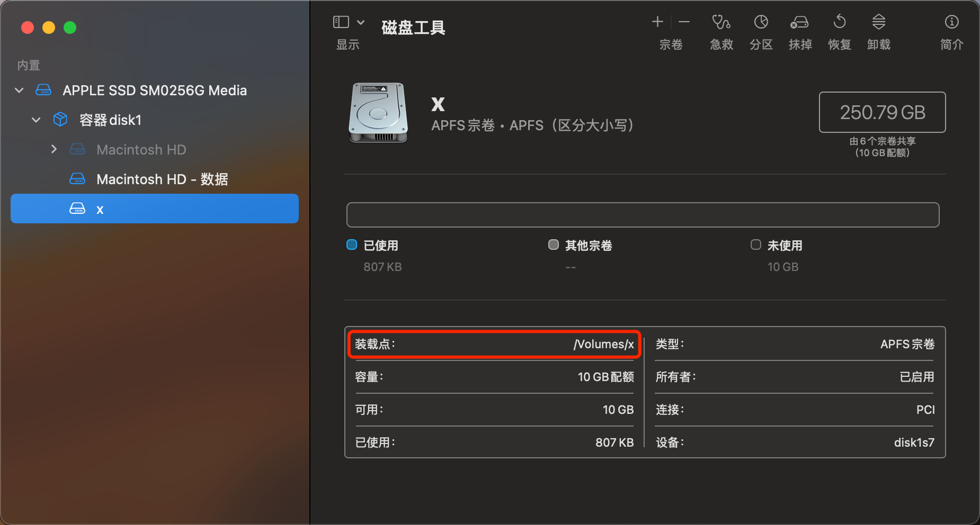Click the First Aid (急救) stethoscope icon
The width and height of the screenshot is (980, 525).
tap(721, 22)
